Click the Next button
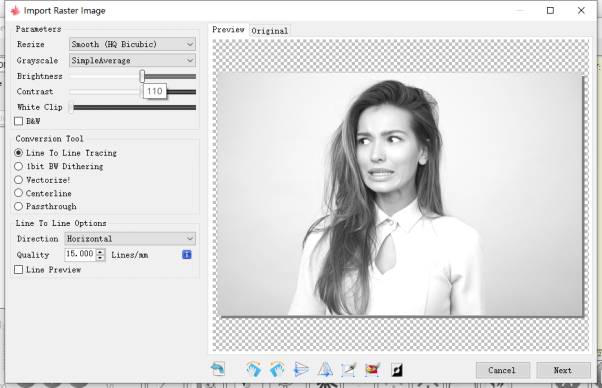The height and width of the screenshot is (388, 602). 563,370
